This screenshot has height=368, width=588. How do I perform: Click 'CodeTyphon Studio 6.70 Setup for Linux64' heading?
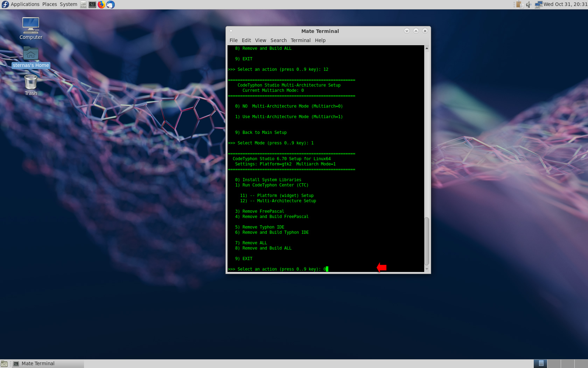click(282, 159)
